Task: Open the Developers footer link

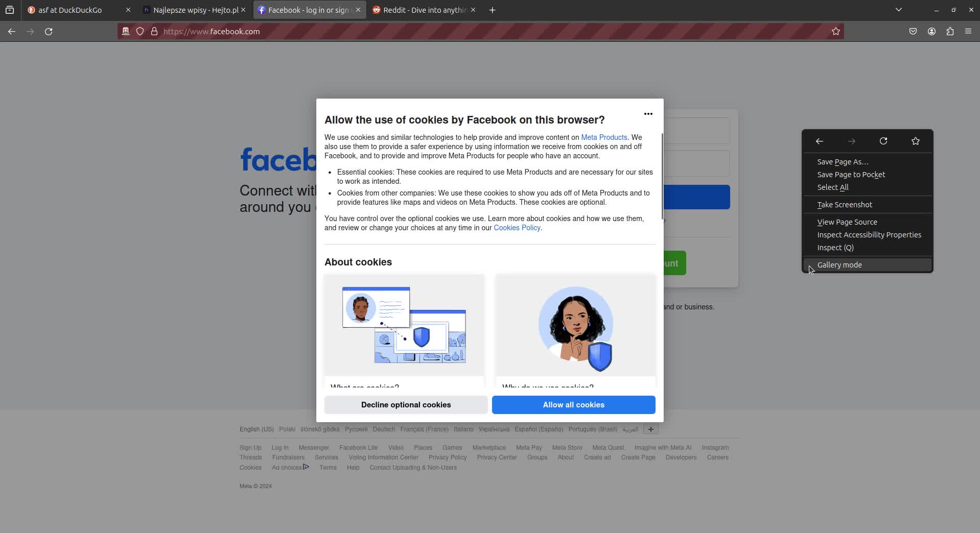Action: pos(681,457)
